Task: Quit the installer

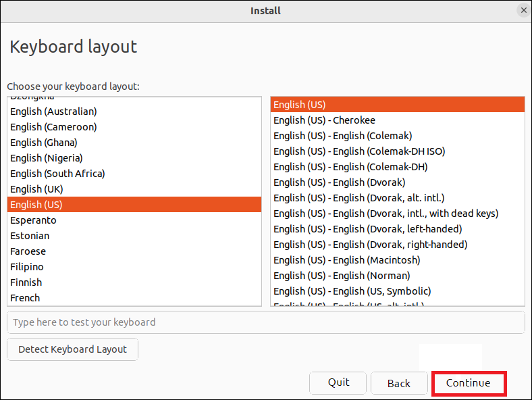Action: point(338,382)
